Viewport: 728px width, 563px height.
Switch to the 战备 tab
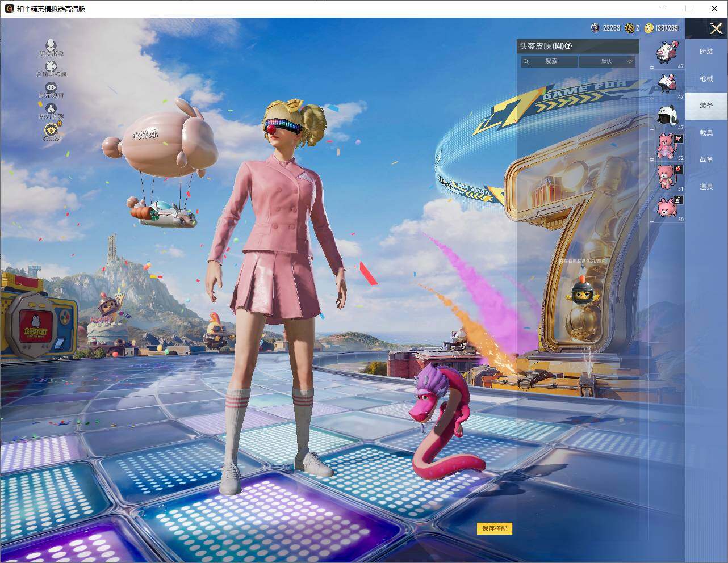point(706,159)
